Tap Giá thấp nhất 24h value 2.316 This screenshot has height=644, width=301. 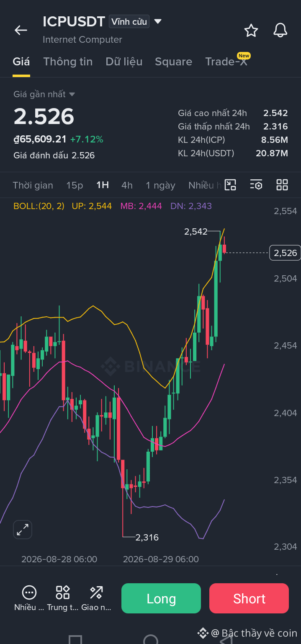point(275,127)
